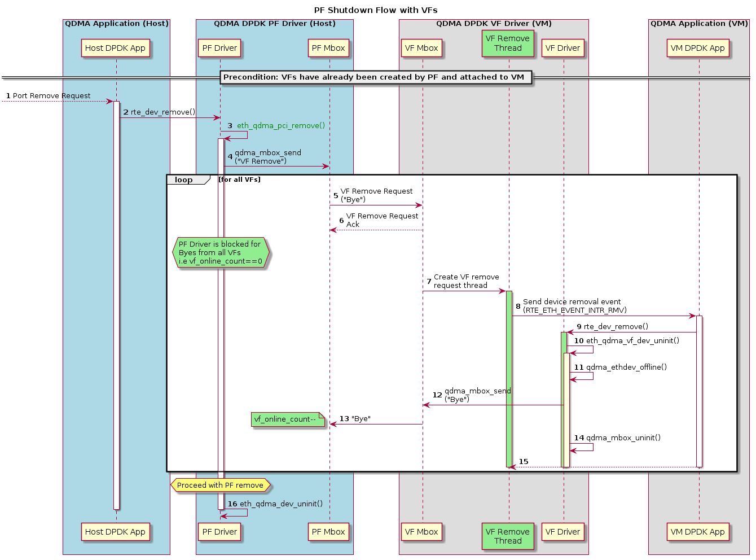Click the 'PF Shutdown Flow with VFs' title
The height and width of the screenshot is (560, 756).
(x=376, y=10)
